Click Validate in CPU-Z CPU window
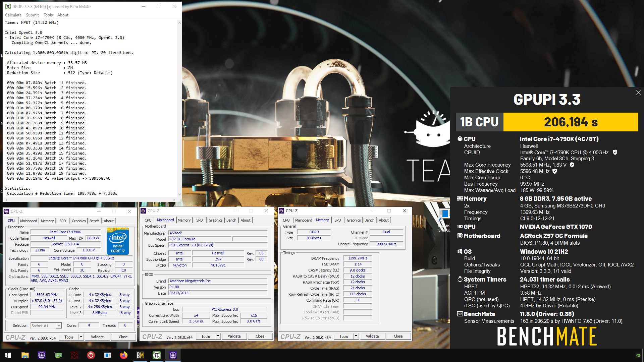 point(97,337)
